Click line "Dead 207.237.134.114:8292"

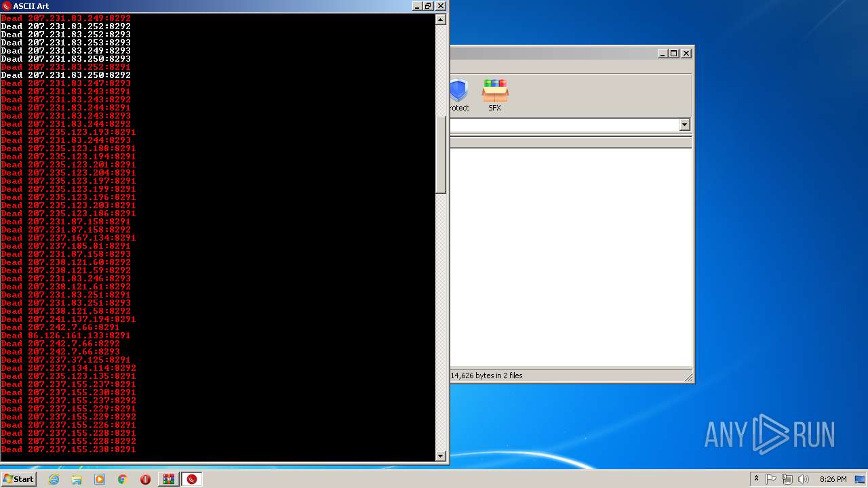point(68,368)
